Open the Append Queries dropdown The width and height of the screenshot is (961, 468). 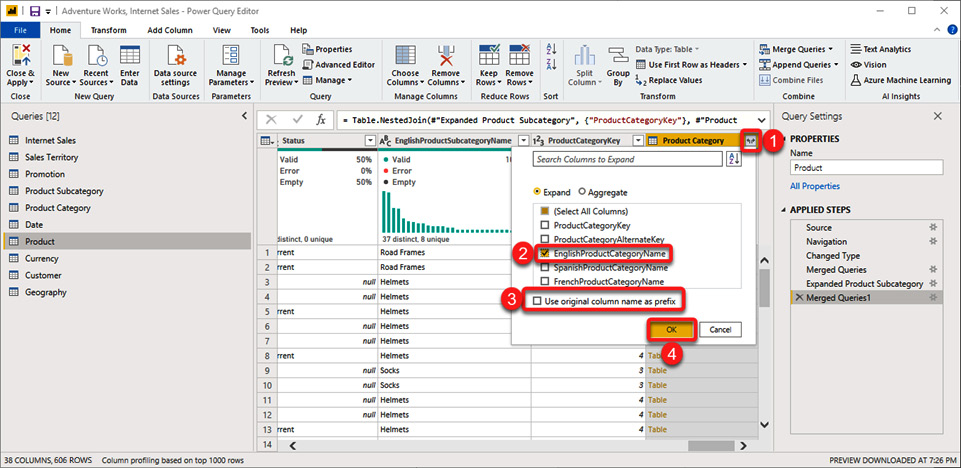coord(835,64)
